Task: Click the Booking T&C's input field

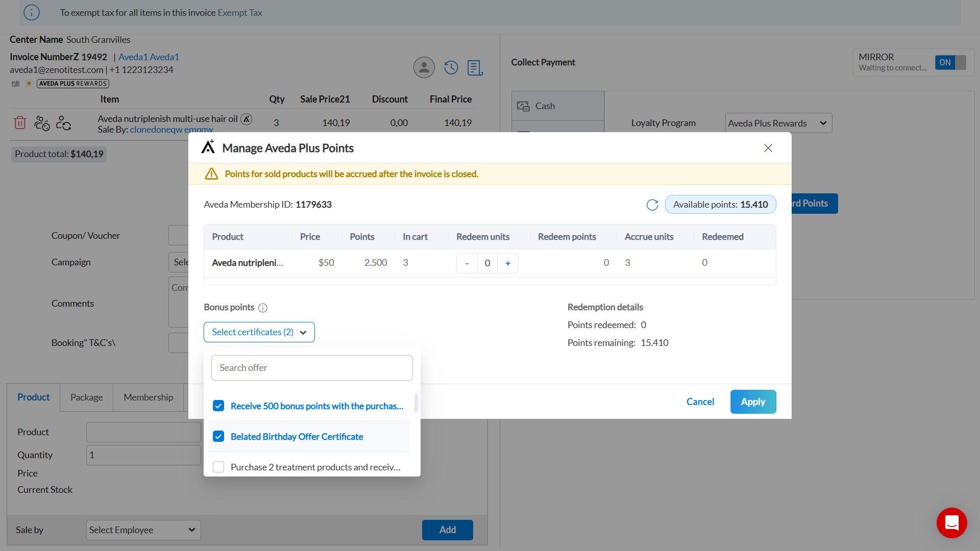Action: click(179, 343)
